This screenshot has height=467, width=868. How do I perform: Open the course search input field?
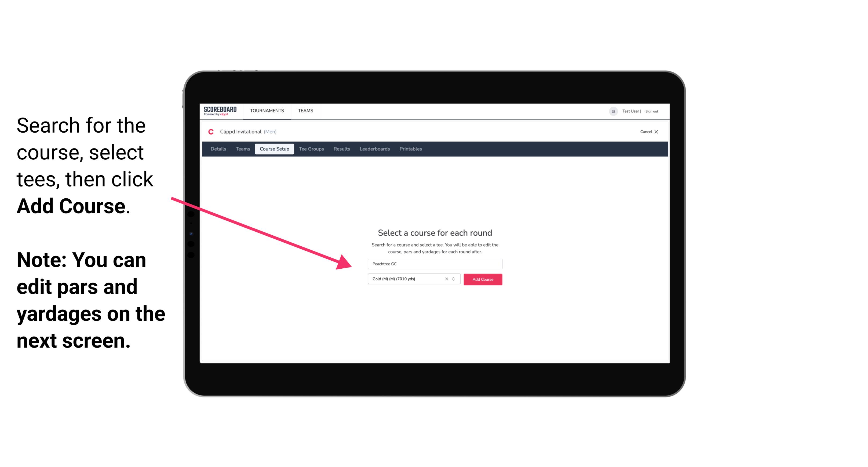pos(435,263)
